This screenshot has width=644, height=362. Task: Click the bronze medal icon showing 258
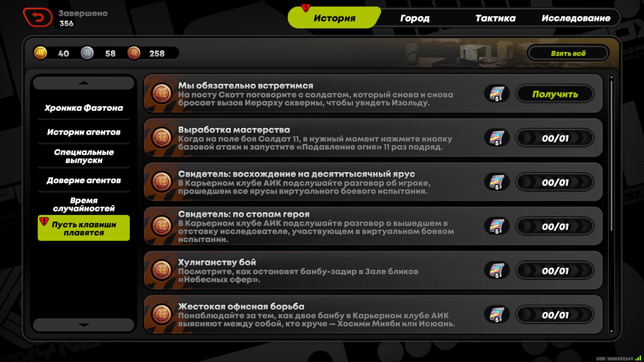[134, 53]
